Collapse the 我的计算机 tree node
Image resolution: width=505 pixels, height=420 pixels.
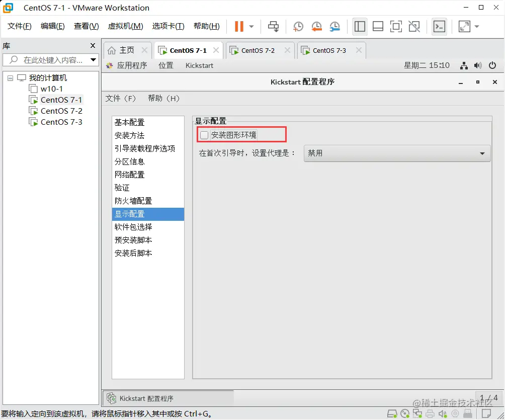click(x=10, y=78)
